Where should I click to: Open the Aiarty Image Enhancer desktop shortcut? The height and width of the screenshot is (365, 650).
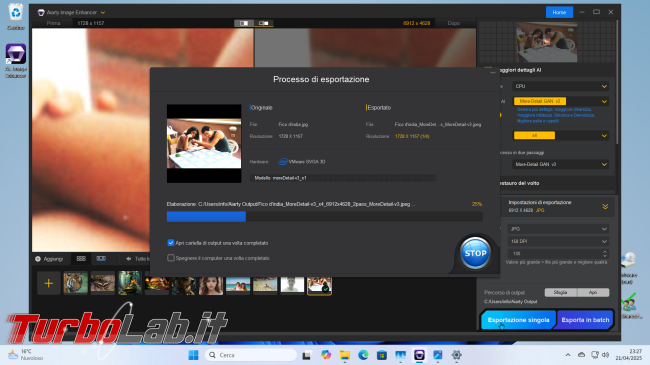tap(16, 61)
